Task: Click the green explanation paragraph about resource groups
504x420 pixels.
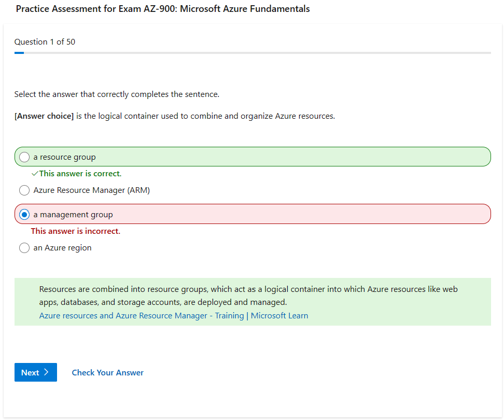Action: [x=248, y=296]
